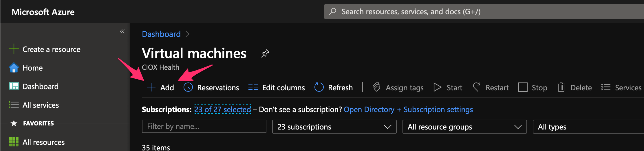The width and height of the screenshot is (644, 151).
Task: Expand the All resource groups dropdown
Action: 464,127
